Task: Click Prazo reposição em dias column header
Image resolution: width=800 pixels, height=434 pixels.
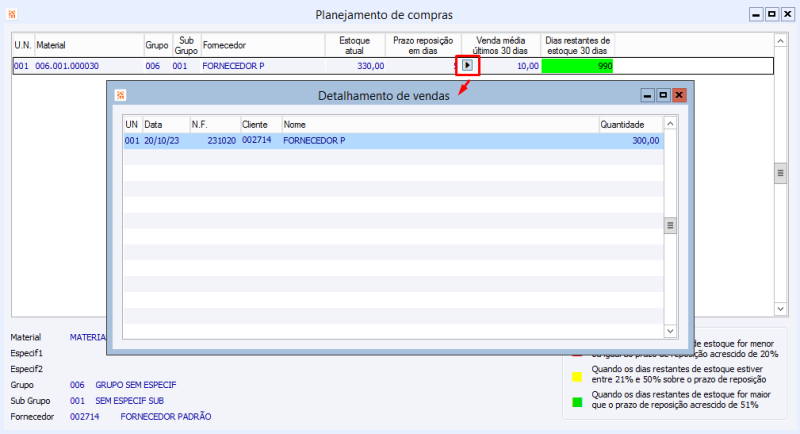Action: 423,45
